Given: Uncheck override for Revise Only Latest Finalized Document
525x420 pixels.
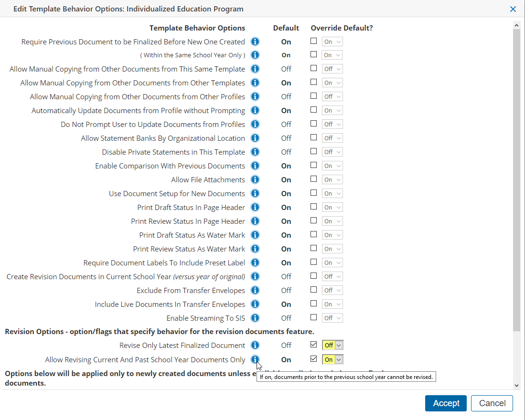Looking at the screenshot, I should [313, 344].
